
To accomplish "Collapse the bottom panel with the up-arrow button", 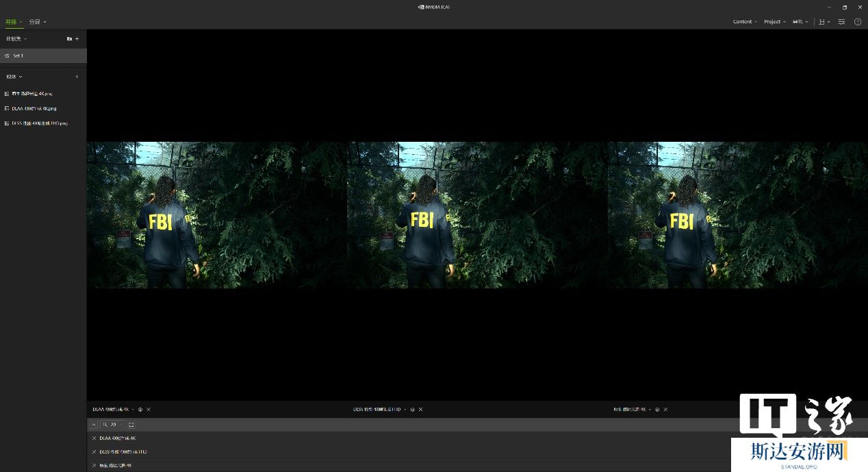I will click(94, 425).
